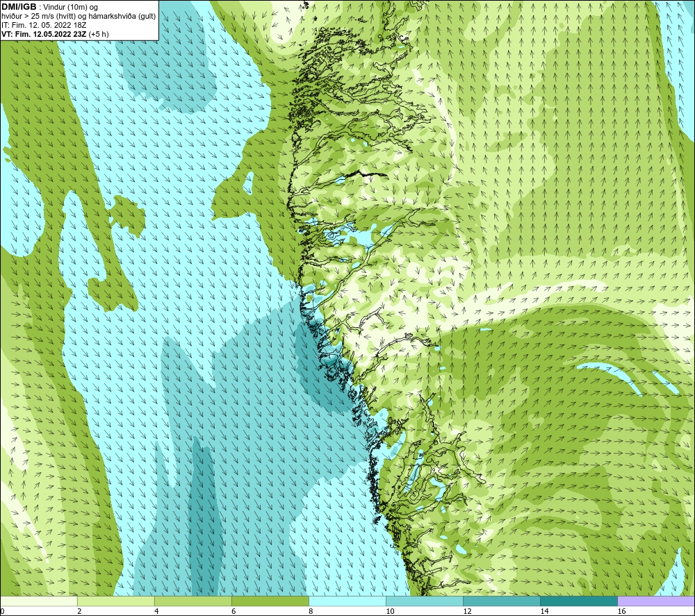The image size is (695, 616).
Task: Click the legend value label '8'
Action: (311, 612)
